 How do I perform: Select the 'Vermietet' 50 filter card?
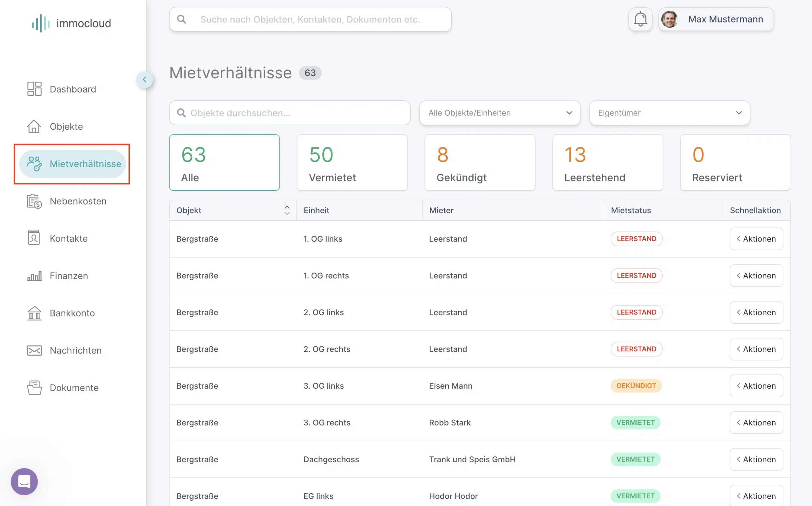coord(352,163)
